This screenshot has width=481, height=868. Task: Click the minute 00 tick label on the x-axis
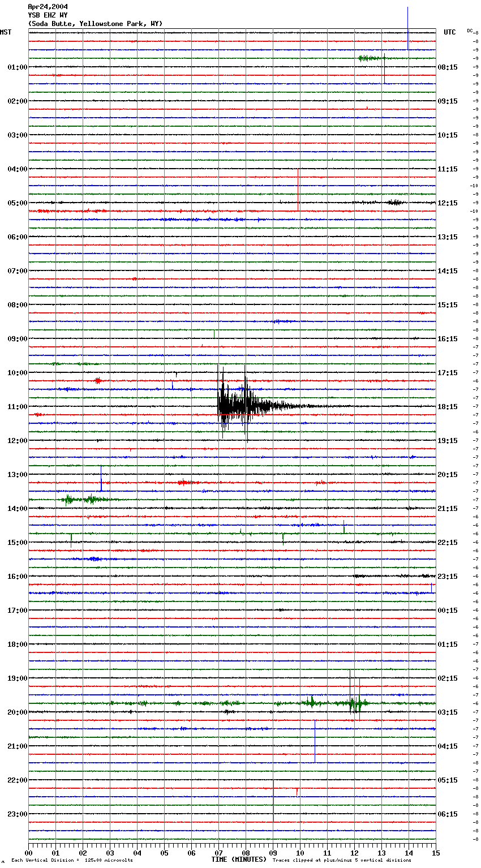pos(28,853)
